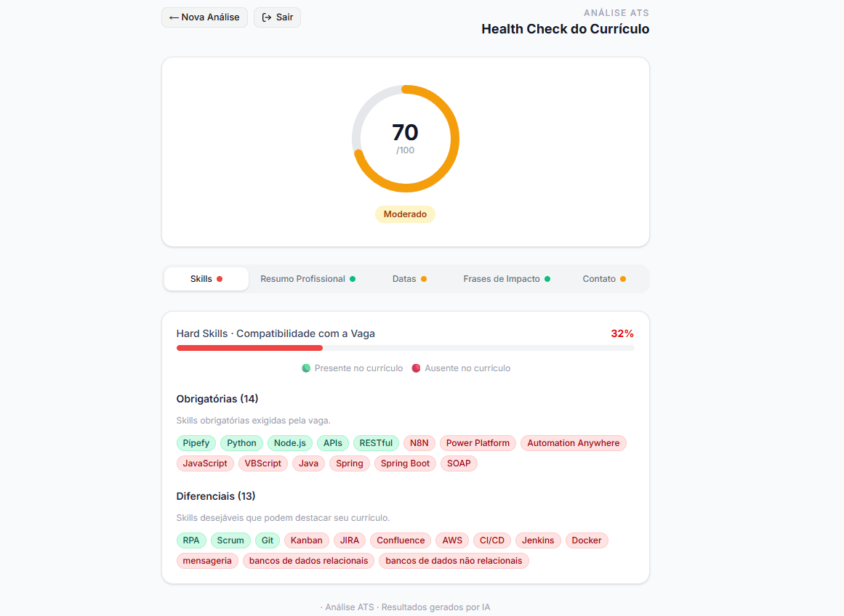Click the green Presente no currículo legend dot
The height and width of the screenshot is (616, 844).
tap(306, 368)
